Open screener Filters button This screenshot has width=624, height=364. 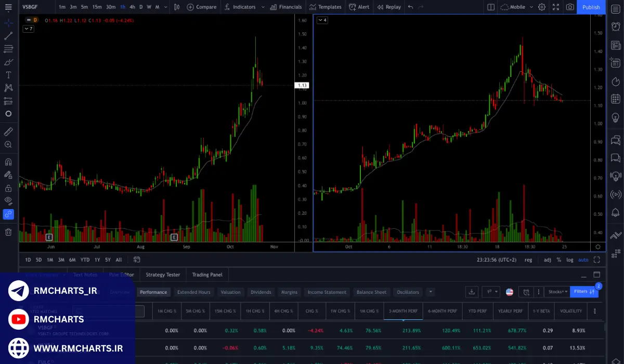click(x=583, y=292)
